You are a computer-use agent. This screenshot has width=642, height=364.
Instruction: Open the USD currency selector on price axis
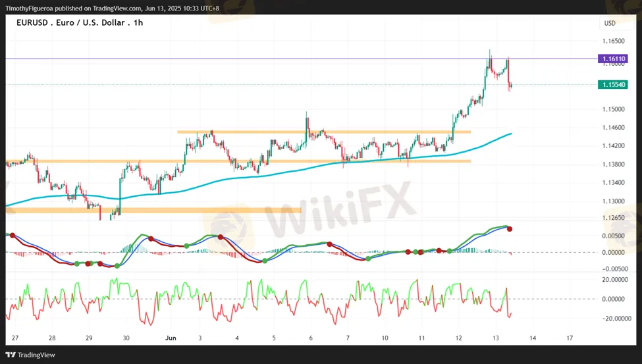click(610, 24)
